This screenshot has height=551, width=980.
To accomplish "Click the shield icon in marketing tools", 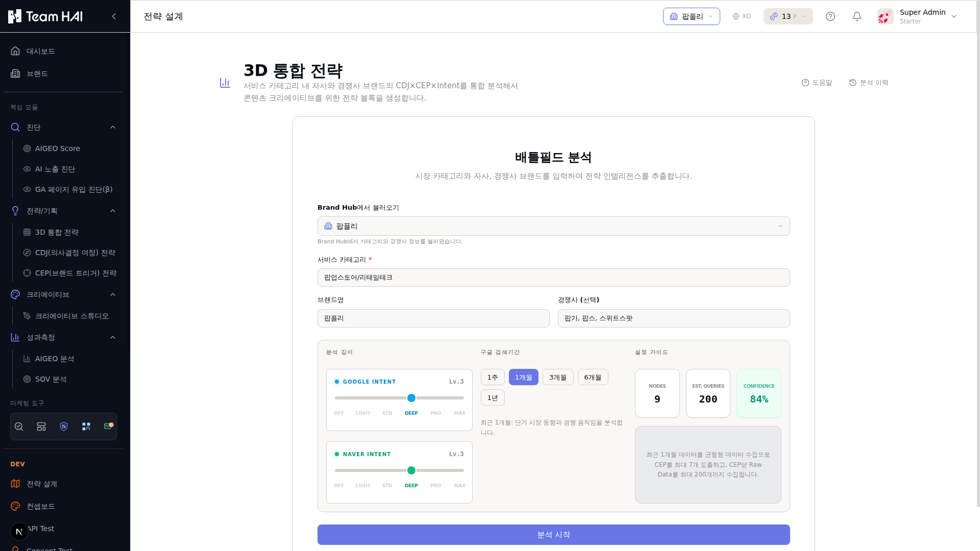I will (x=64, y=427).
